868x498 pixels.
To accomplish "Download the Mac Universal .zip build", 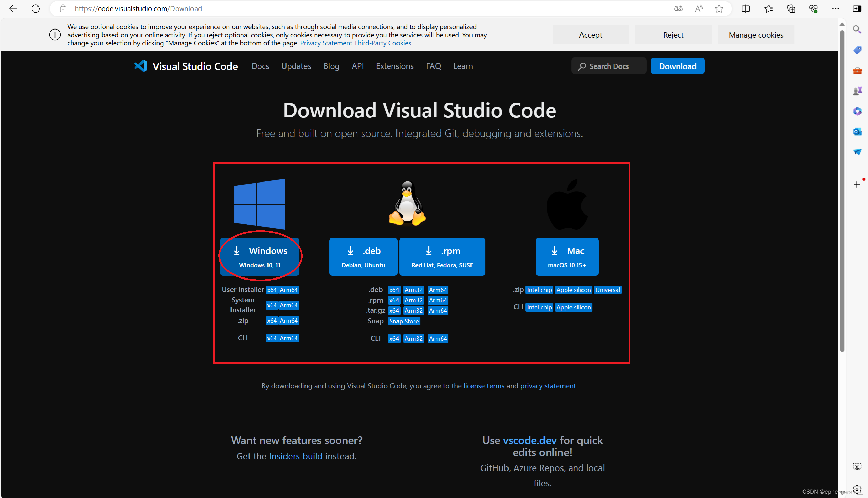I will point(608,290).
